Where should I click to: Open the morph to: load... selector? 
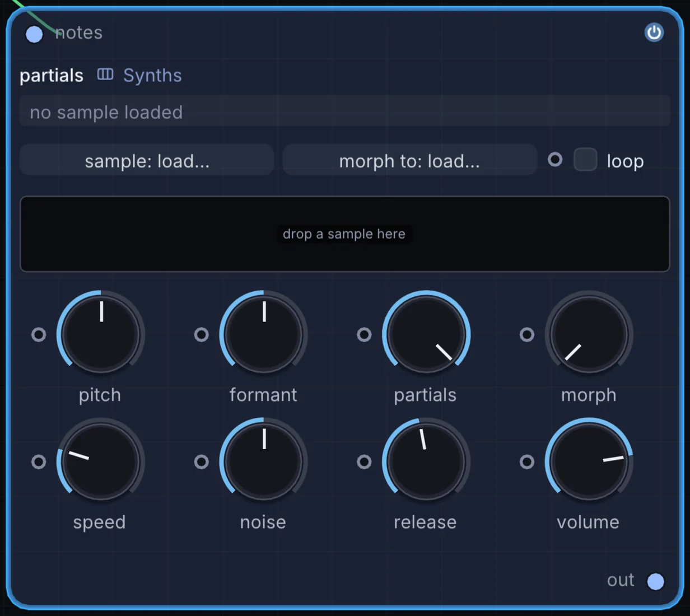tap(409, 160)
